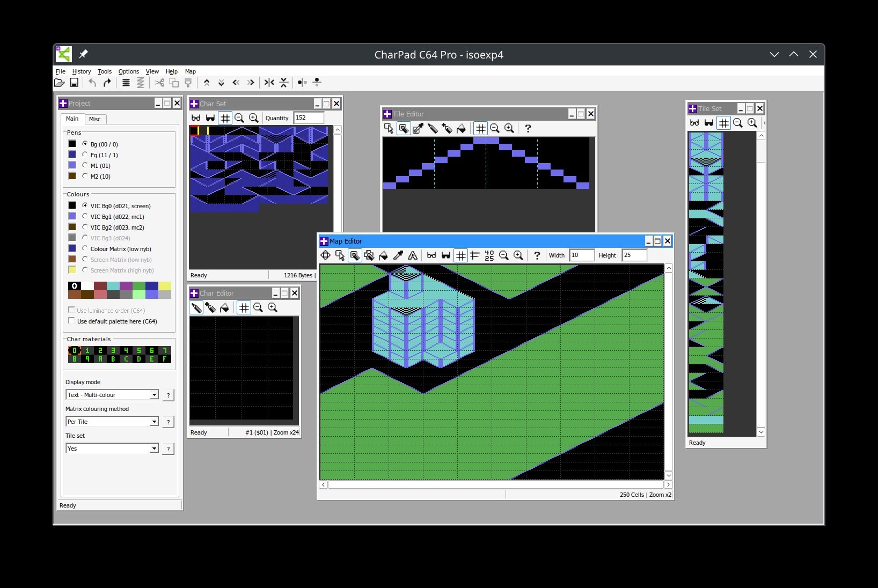Zoom out in the Tile Set window
Image resolution: width=878 pixels, height=588 pixels.
pos(738,123)
